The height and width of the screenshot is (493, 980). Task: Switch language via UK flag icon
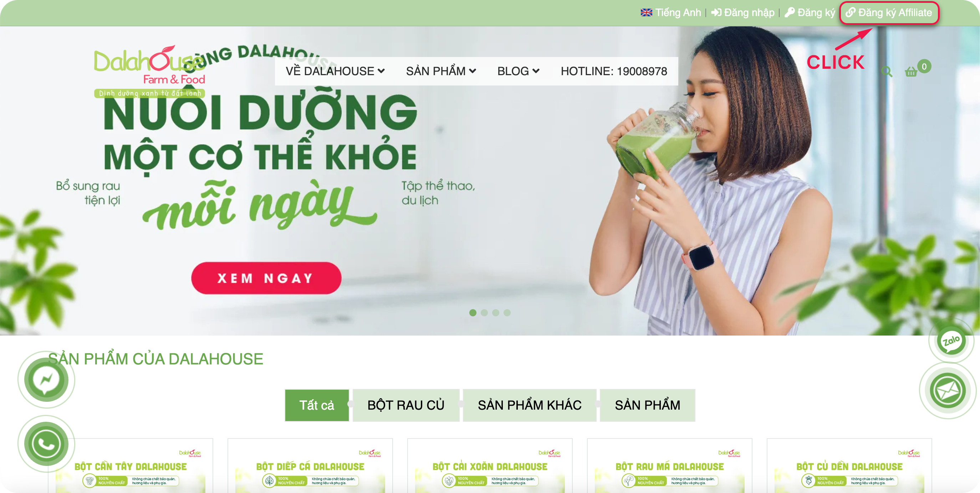point(646,12)
